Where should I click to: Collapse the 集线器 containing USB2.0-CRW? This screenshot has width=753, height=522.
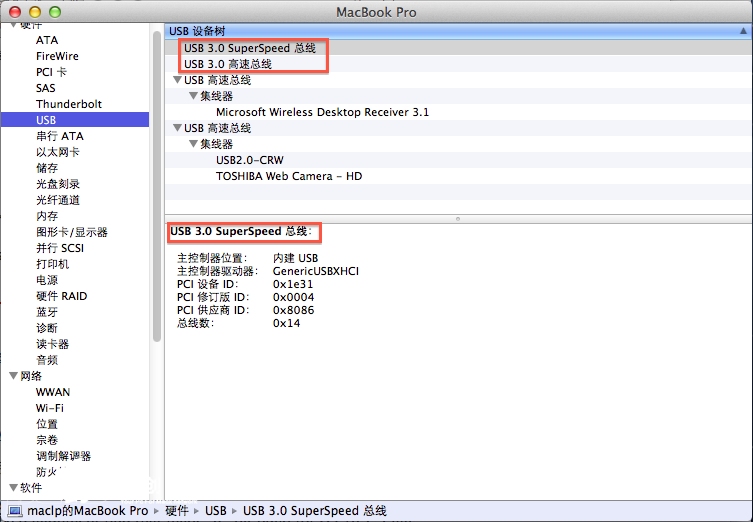coord(193,144)
